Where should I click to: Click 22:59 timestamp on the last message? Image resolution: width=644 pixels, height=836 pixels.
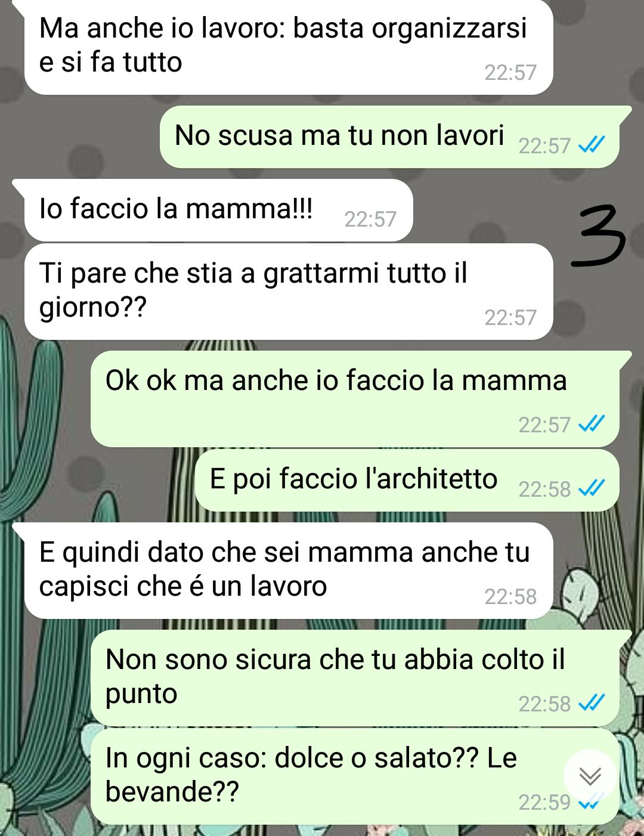tap(544, 802)
